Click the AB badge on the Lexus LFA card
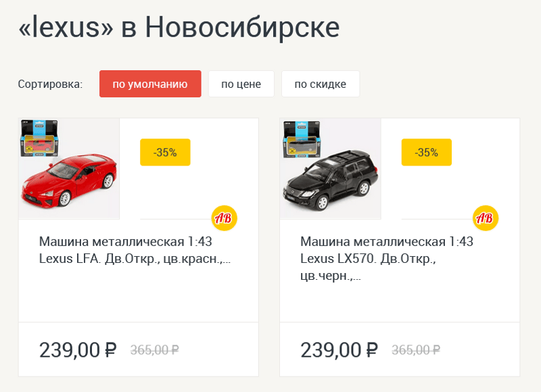The width and height of the screenshot is (541, 392). [x=224, y=218]
